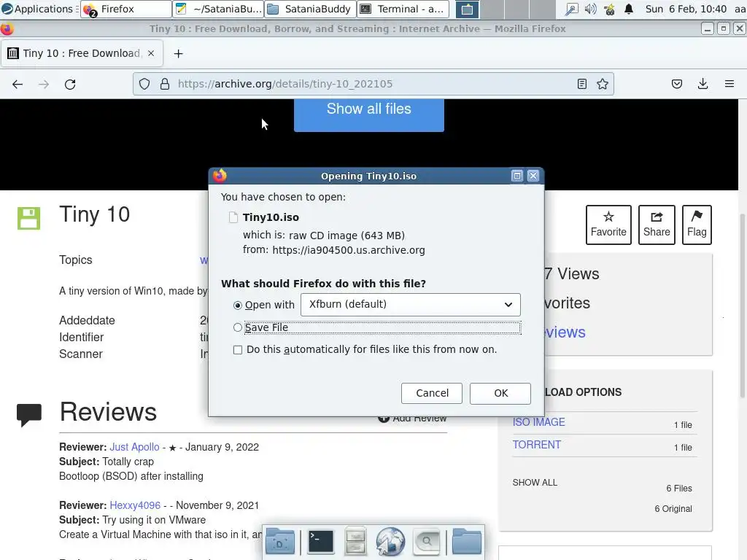Bookmark this page with the star icon

[x=602, y=85]
